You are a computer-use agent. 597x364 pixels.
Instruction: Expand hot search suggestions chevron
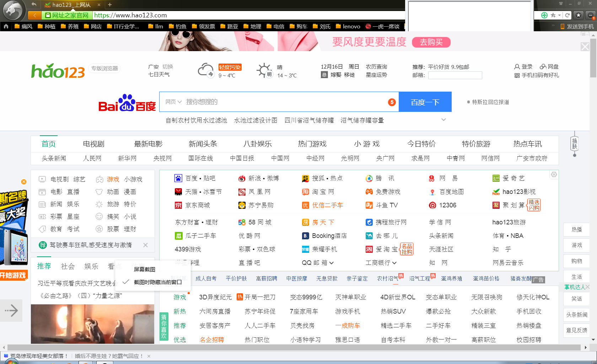(x=443, y=120)
